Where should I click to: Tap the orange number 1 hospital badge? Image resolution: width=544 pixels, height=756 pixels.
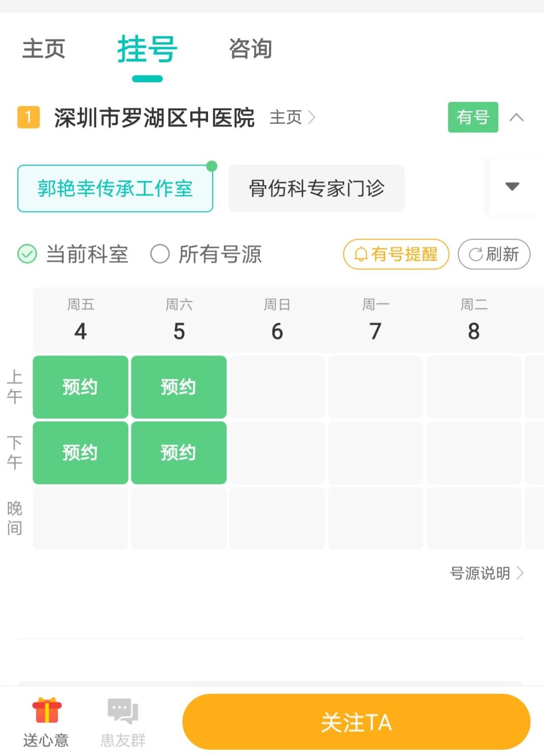click(28, 118)
